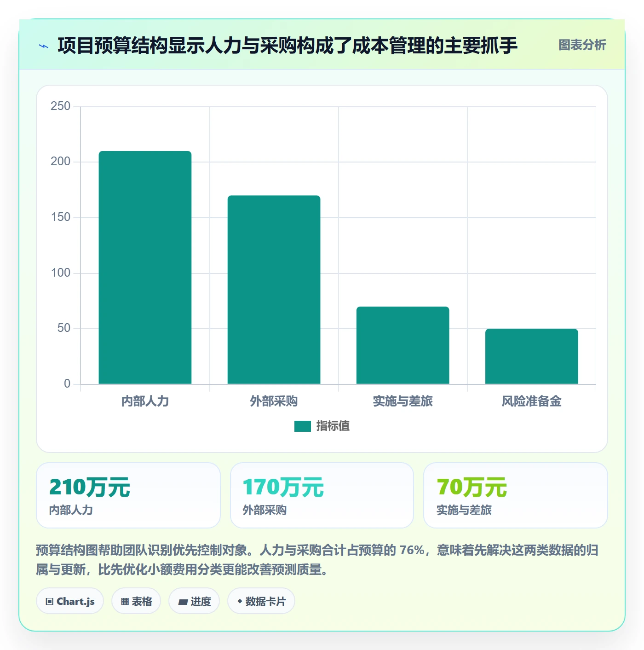The image size is (644, 650).
Task: Click the description paragraph starting 预算结构图帮助团队
Action: [x=317, y=560]
